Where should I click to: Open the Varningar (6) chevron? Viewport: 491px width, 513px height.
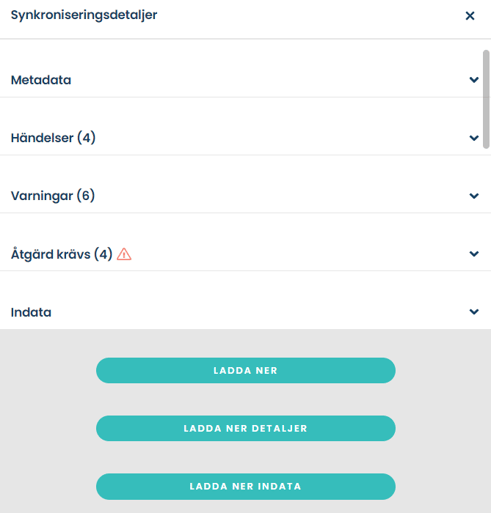474,196
